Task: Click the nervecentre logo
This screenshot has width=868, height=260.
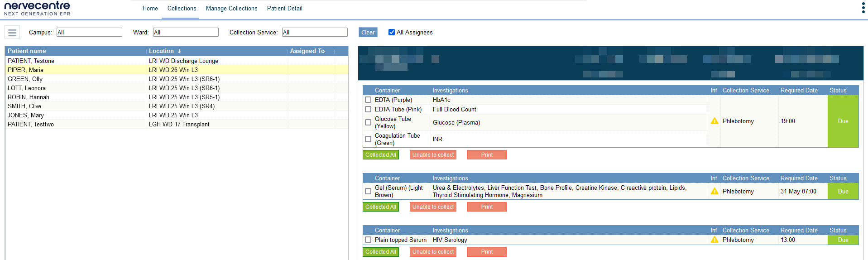Action: [37, 8]
